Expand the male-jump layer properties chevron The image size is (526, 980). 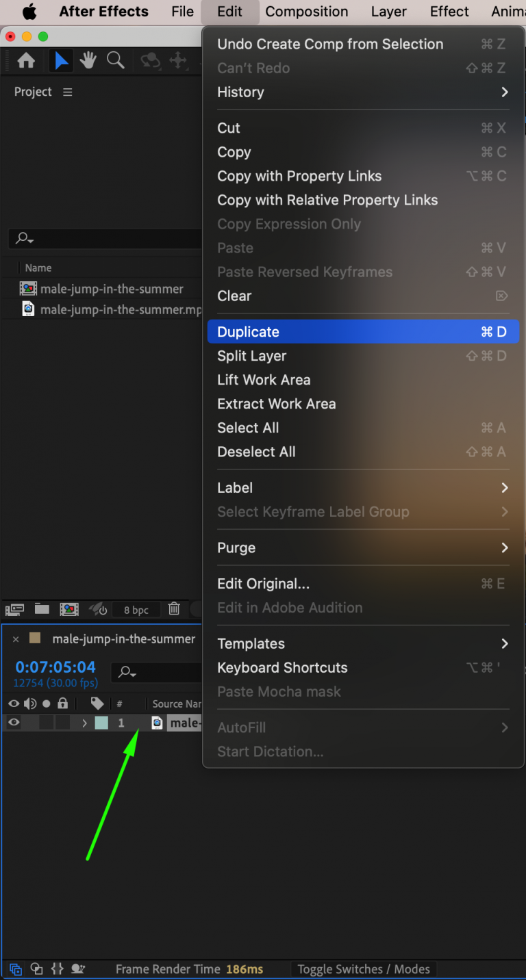(x=84, y=723)
